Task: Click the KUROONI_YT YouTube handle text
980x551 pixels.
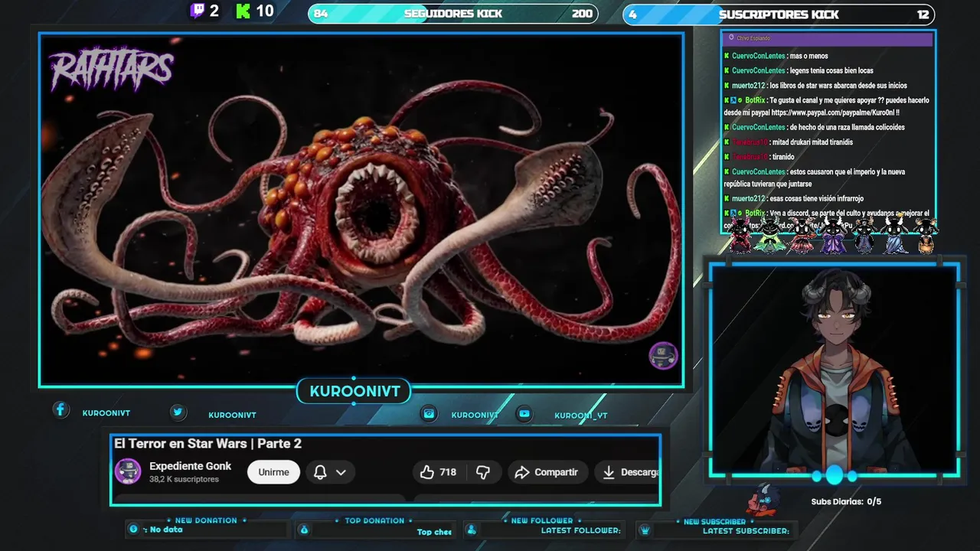Action: (x=581, y=416)
